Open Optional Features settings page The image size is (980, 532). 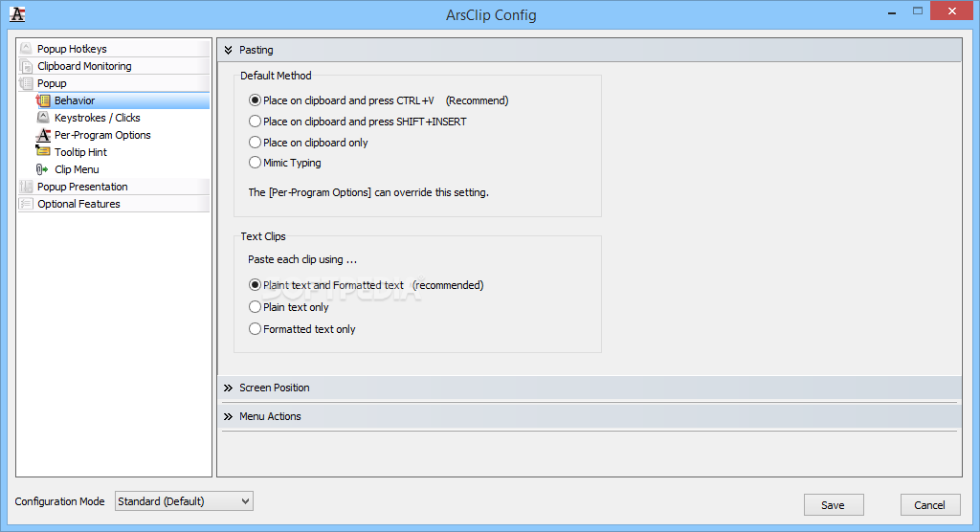tap(78, 204)
